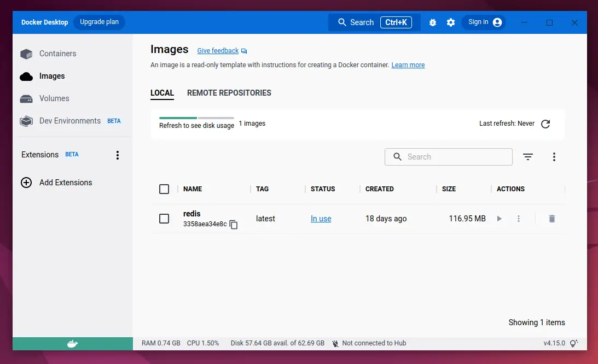Open redis row more actions menu
Image resolution: width=598 pixels, height=364 pixels.
coord(518,219)
